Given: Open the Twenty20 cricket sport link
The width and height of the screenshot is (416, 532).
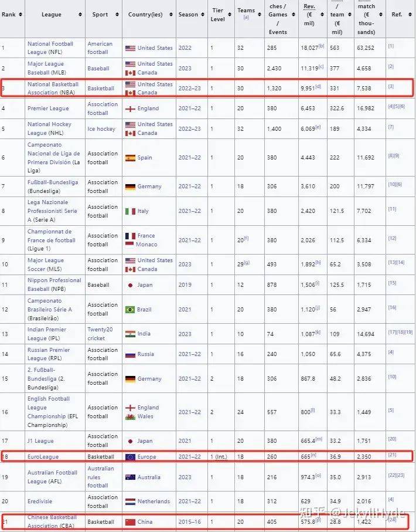Looking at the screenshot, I should [100, 334].
